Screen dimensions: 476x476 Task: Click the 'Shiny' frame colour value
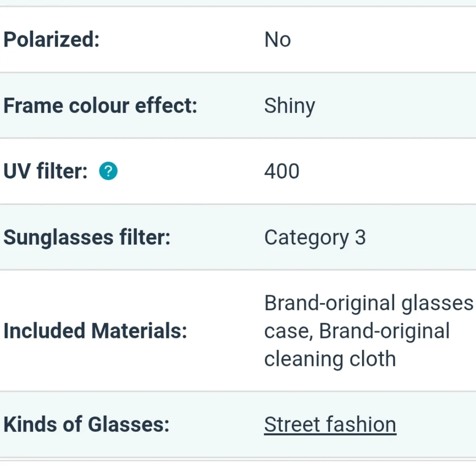[x=289, y=106]
